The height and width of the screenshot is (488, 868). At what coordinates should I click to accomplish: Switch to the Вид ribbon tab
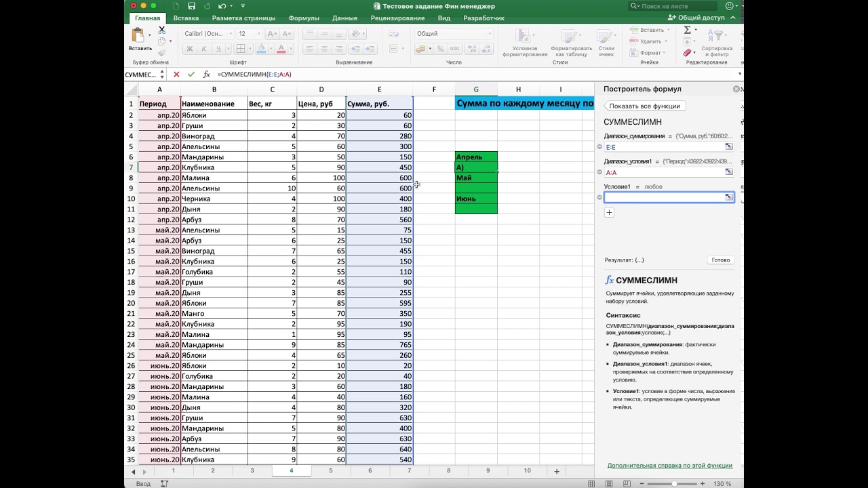(x=444, y=18)
